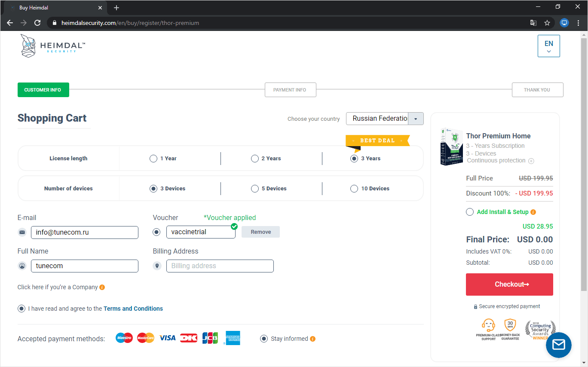This screenshot has width=588, height=367.
Task: Click the info icon beside Add Install & Setup
Action: pyautogui.click(x=533, y=212)
